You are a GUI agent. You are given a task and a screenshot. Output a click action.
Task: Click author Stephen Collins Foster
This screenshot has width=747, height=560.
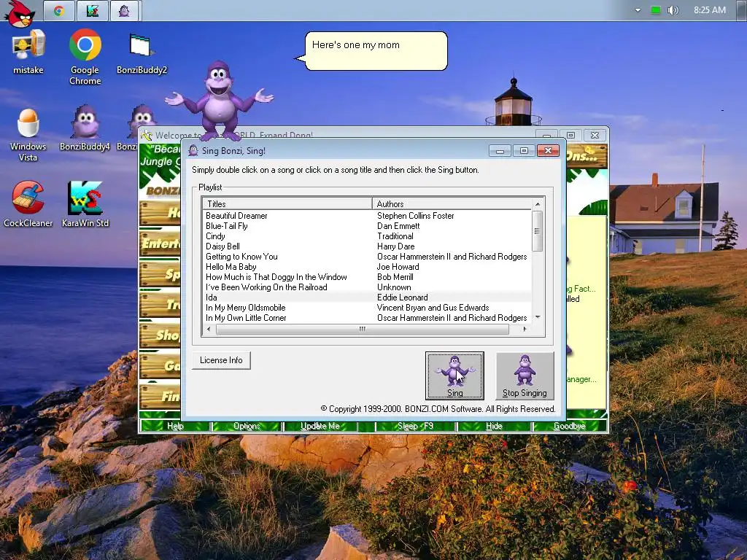pos(415,216)
